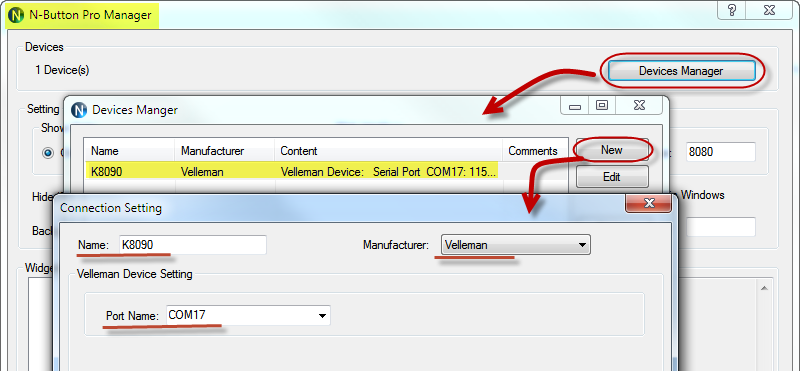This screenshot has height=371, width=800.
Task: Click the N-Button Pro Manager title bar icon
Action: pos(15,15)
